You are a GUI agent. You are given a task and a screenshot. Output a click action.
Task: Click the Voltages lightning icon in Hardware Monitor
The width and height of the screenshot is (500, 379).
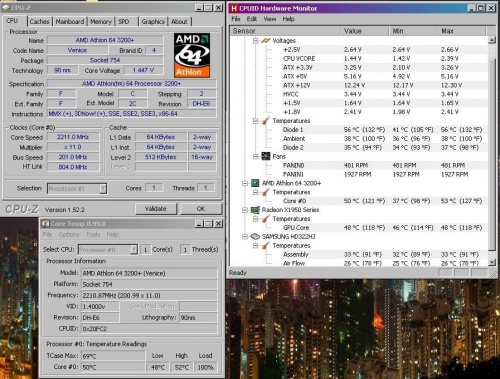[x=266, y=41]
